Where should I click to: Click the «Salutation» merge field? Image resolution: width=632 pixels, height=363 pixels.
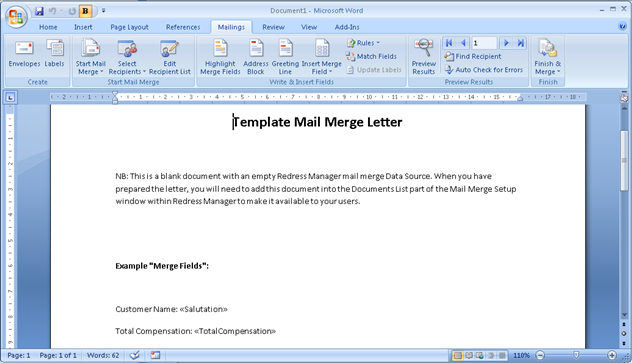[x=204, y=309]
